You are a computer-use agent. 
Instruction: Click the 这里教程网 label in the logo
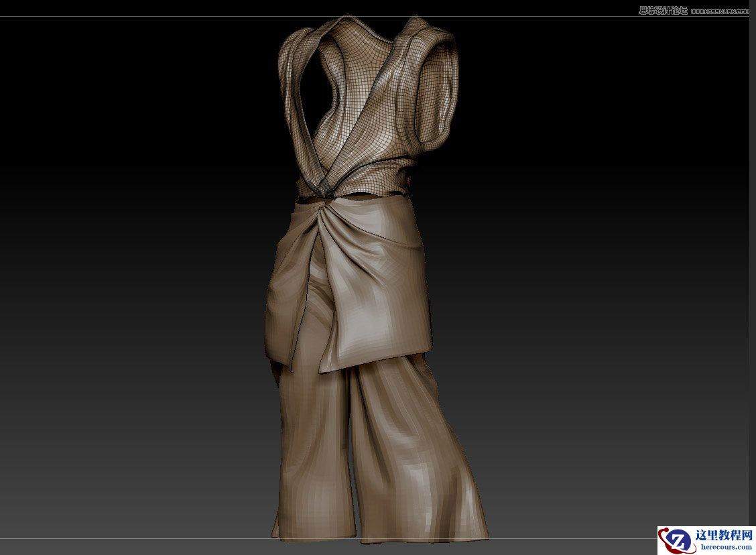pos(724,535)
